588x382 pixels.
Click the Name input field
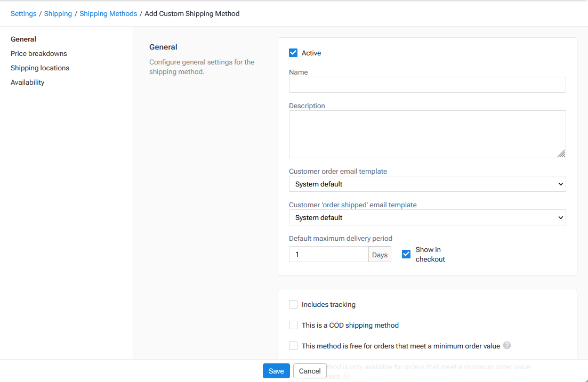pyautogui.click(x=427, y=84)
